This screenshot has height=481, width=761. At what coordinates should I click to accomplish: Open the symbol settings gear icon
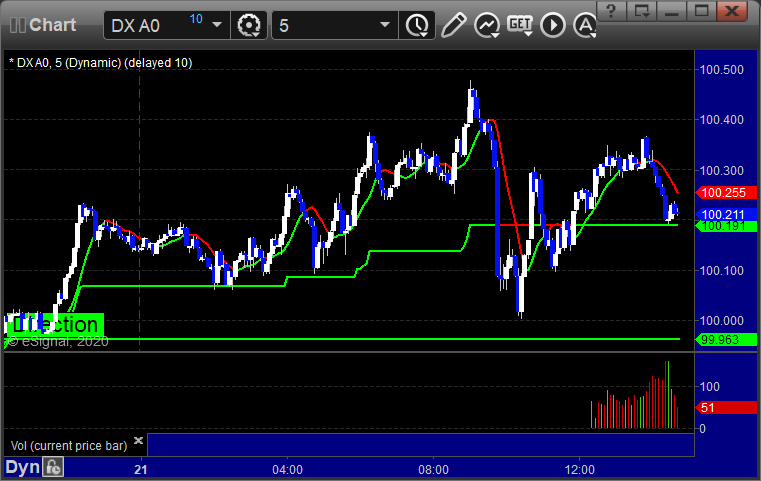point(248,25)
